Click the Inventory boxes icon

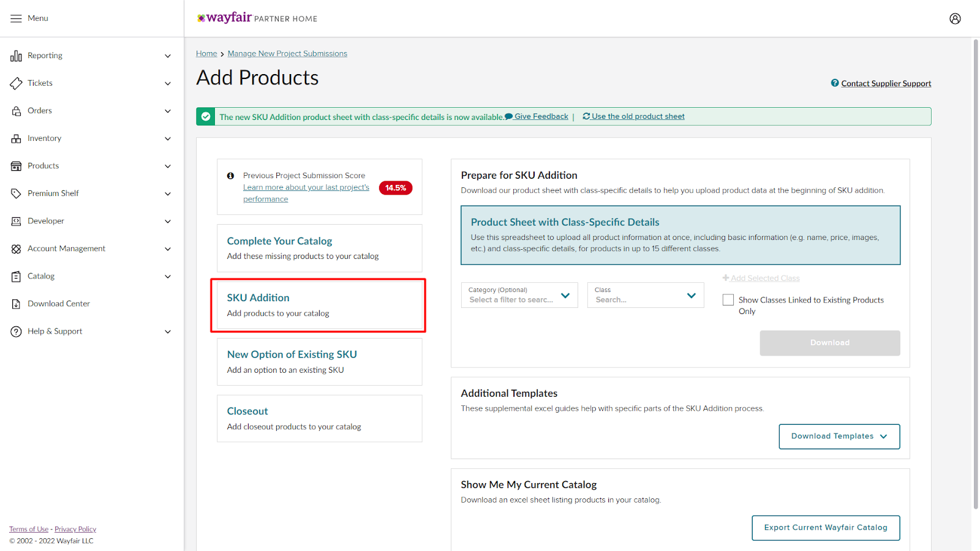coord(16,138)
